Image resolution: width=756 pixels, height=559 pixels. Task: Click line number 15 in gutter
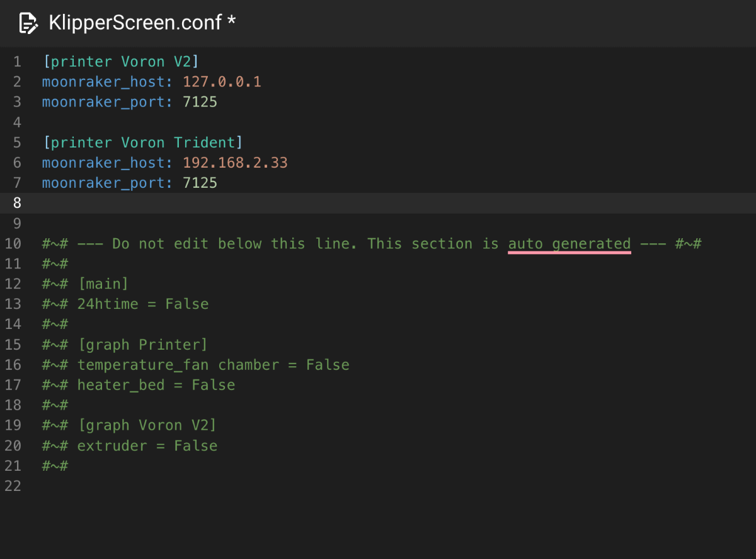(x=13, y=345)
